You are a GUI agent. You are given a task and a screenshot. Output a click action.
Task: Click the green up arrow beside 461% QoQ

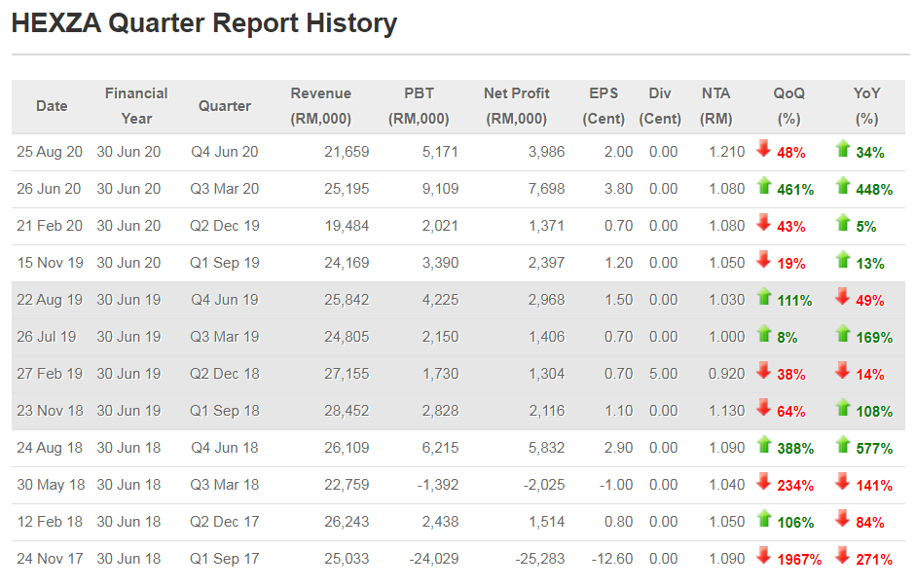point(763,186)
